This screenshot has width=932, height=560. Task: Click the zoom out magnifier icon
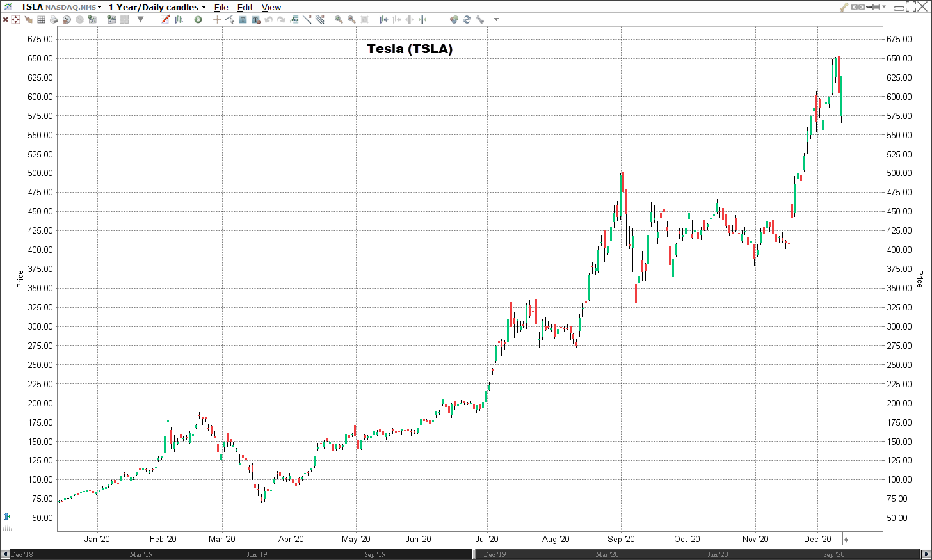pos(351,20)
